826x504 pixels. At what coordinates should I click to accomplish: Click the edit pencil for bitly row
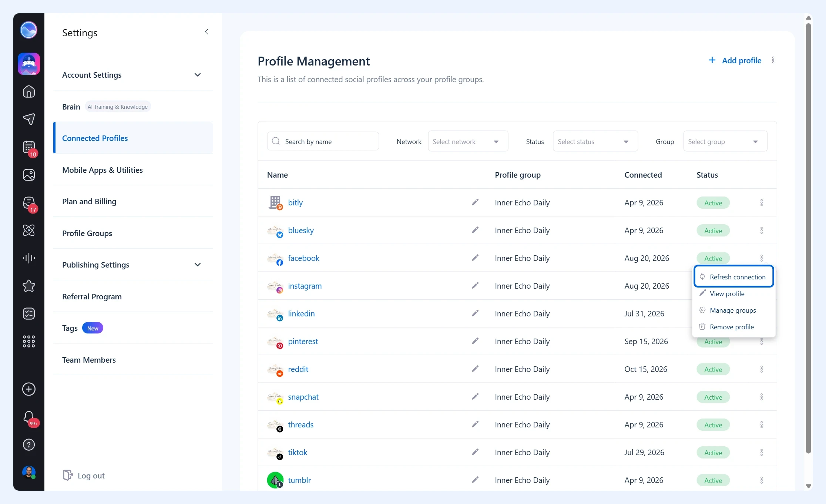click(475, 202)
